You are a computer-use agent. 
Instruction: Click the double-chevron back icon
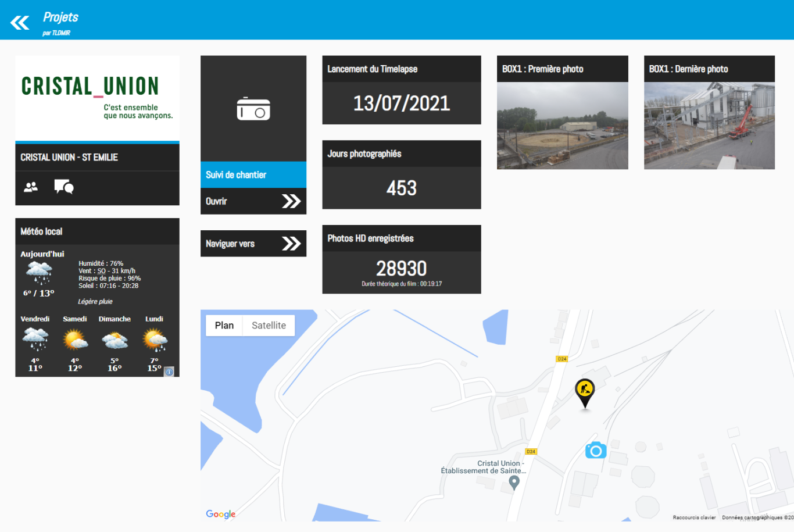tap(20, 23)
